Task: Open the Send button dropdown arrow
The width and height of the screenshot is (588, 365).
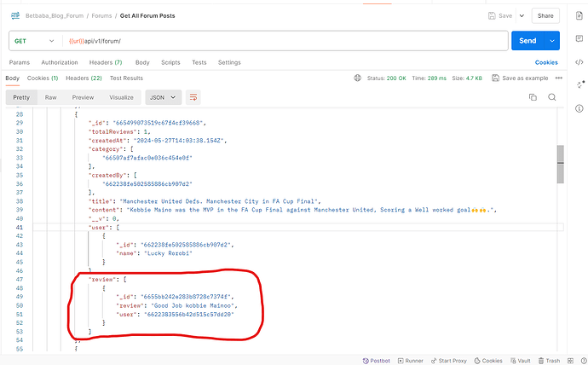Action: pos(553,41)
